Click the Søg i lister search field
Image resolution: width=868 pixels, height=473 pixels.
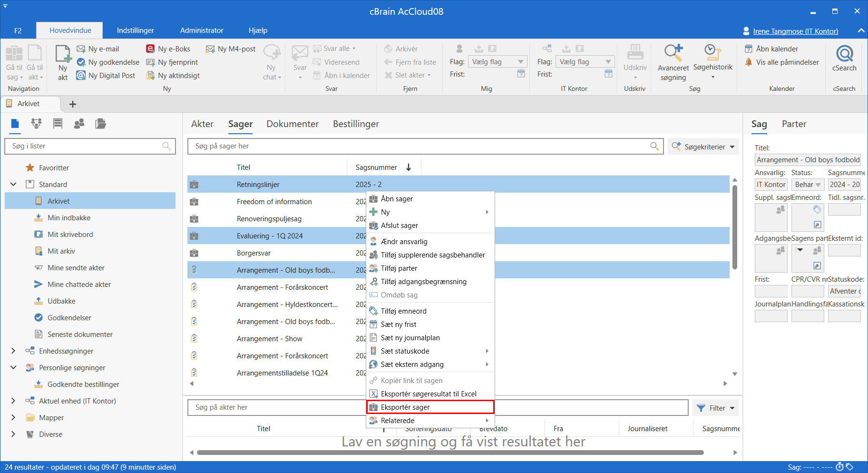[90, 146]
